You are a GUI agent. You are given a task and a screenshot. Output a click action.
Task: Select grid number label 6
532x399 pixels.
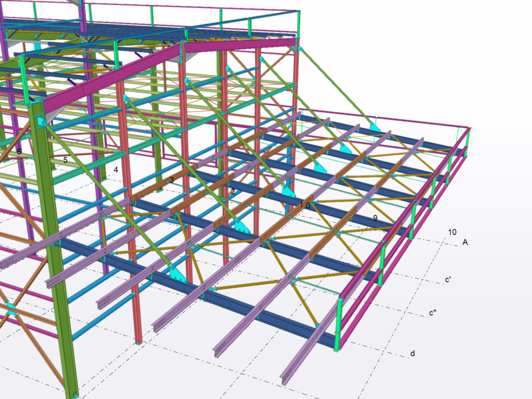(x=19, y=151)
